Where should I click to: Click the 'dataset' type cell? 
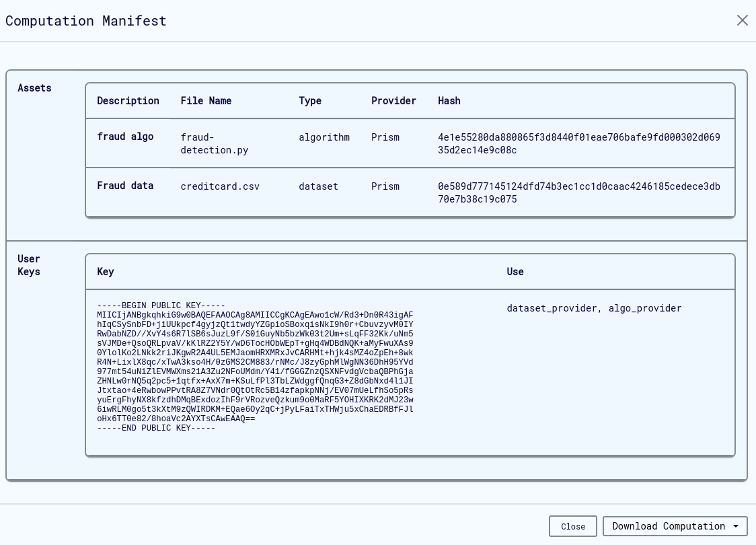(318, 186)
